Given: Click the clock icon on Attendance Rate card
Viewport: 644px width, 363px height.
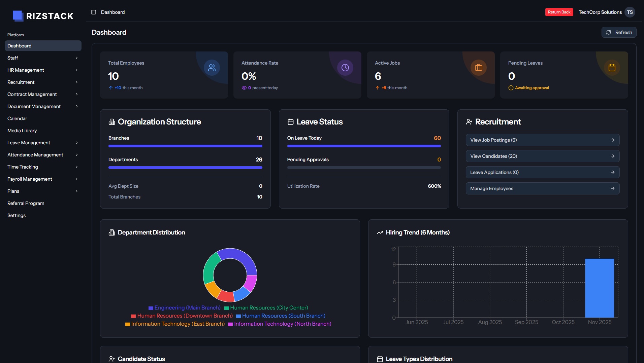Looking at the screenshot, I should [x=345, y=67].
